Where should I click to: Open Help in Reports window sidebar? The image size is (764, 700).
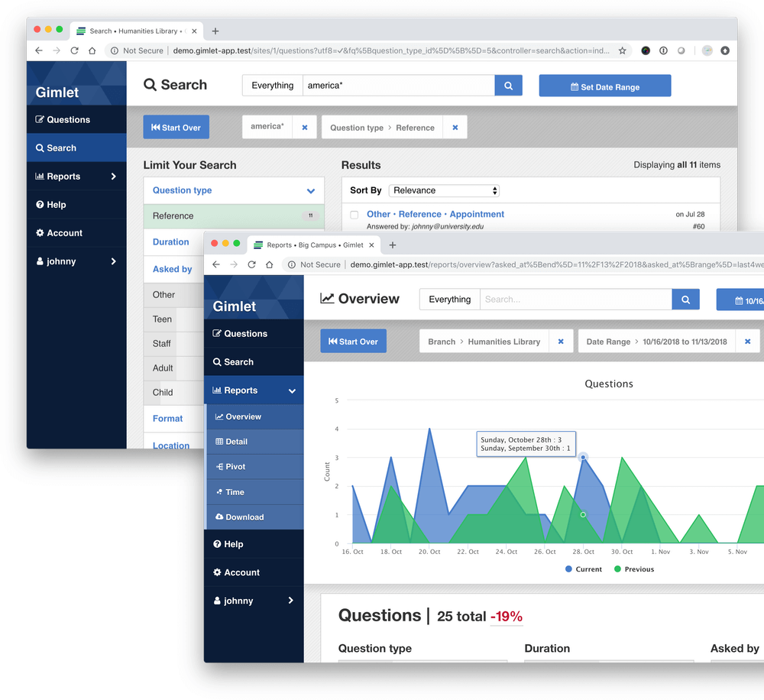point(254,545)
